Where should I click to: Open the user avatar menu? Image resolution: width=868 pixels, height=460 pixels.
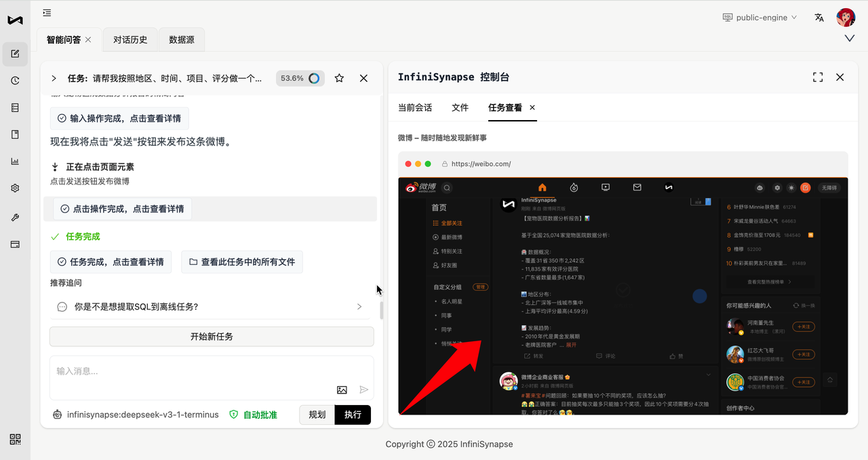(846, 17)
